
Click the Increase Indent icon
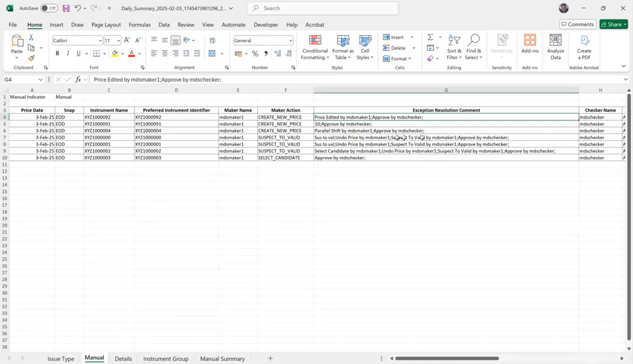pos(197,53)
